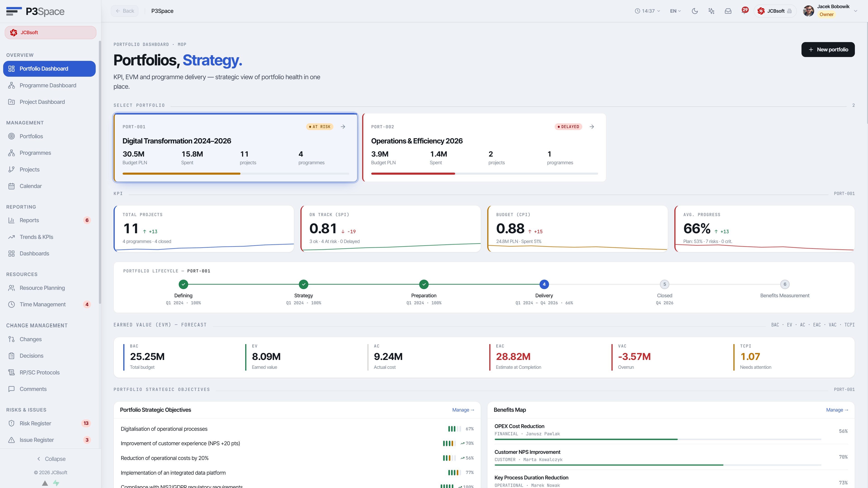Click the Comments speech bubble icon
Image resolution: width=868 pixels, height=488 pixels.
coord(12,389)
